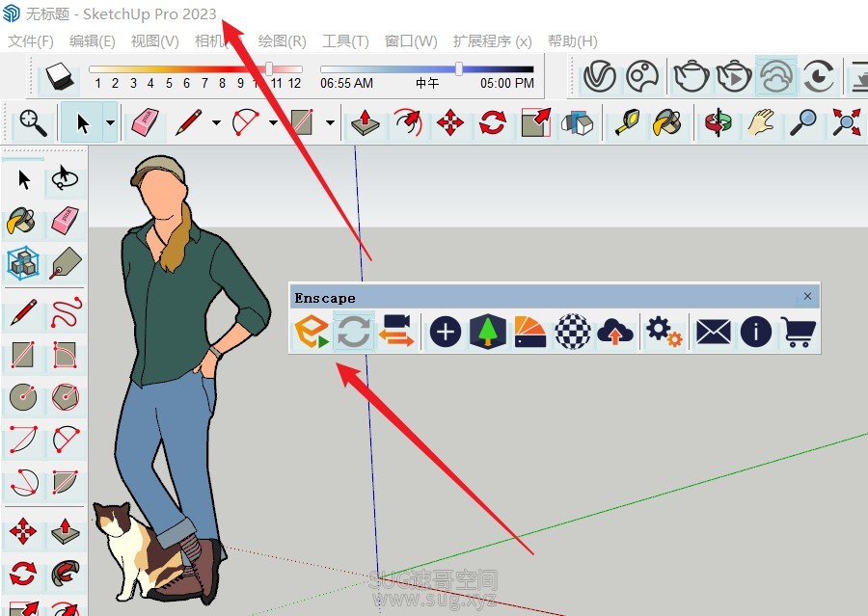
Task: Select Follow Me tool in left panel
Action: pyautogui.click(x=66, y=574)
